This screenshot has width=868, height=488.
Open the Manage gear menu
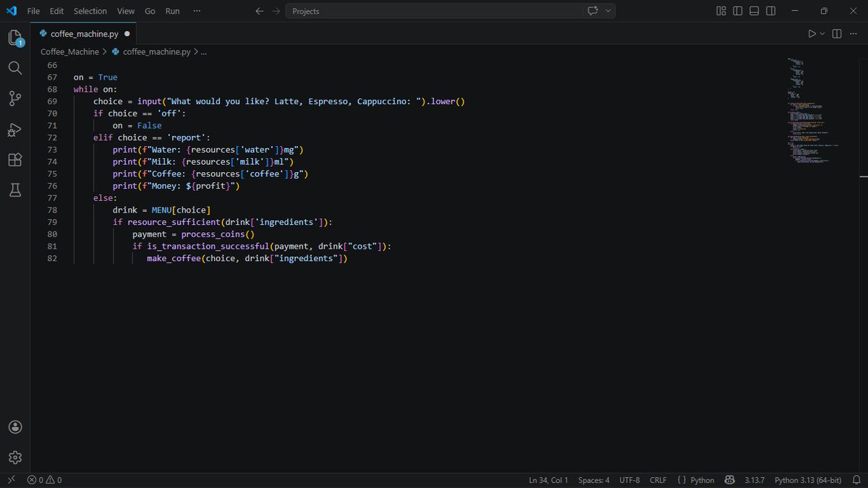[15, 458]
